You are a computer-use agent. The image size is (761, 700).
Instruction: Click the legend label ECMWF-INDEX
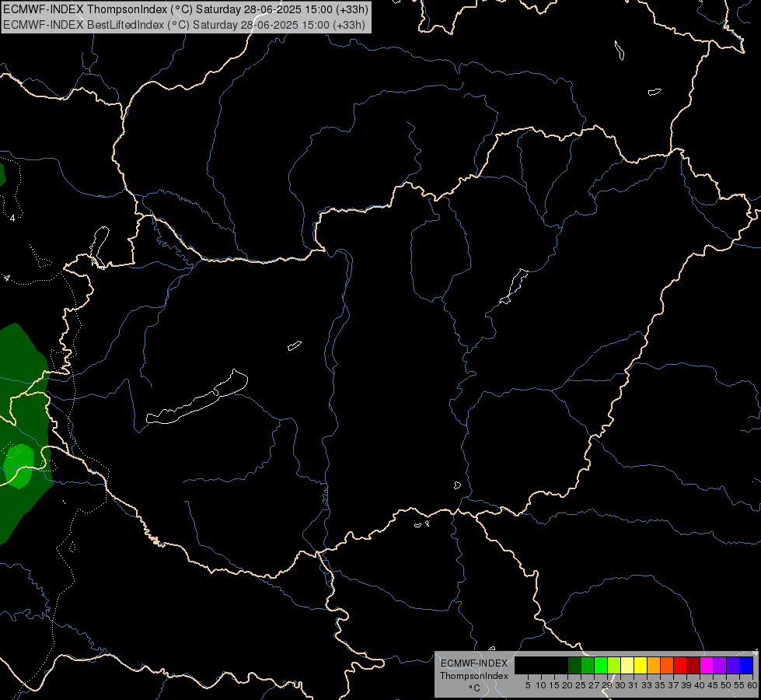pos(473,663)
